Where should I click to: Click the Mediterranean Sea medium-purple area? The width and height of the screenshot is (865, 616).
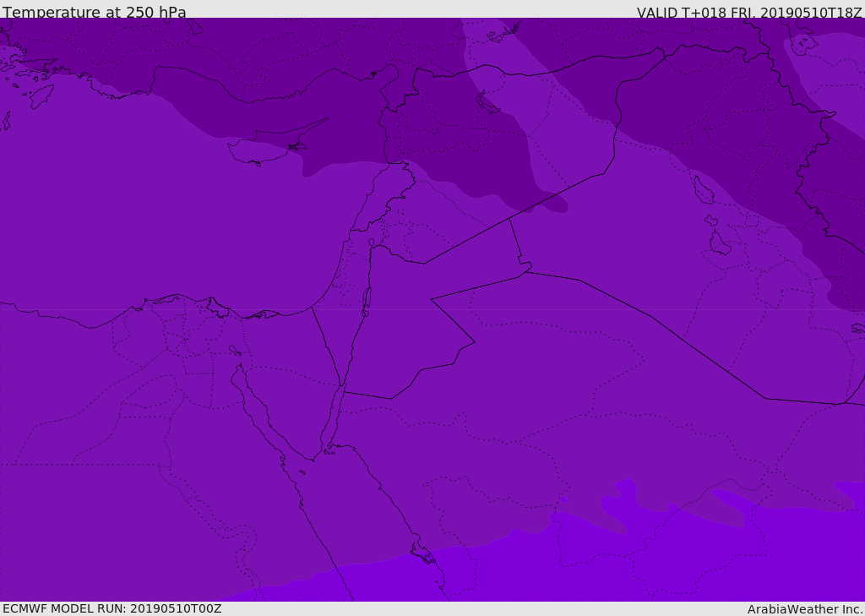pyautogui.click(x=166, y=210)
